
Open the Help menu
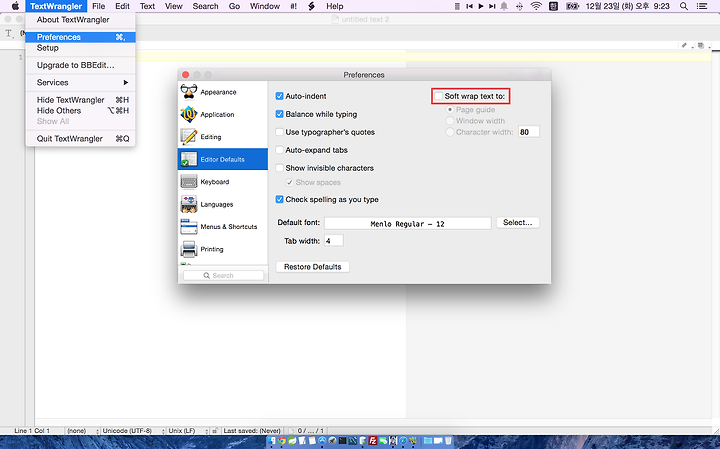[x=334, y=6]
